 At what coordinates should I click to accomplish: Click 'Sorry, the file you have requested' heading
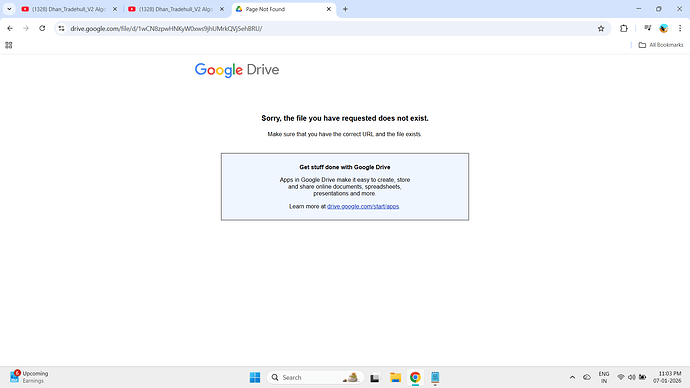(x=345, y=118)
